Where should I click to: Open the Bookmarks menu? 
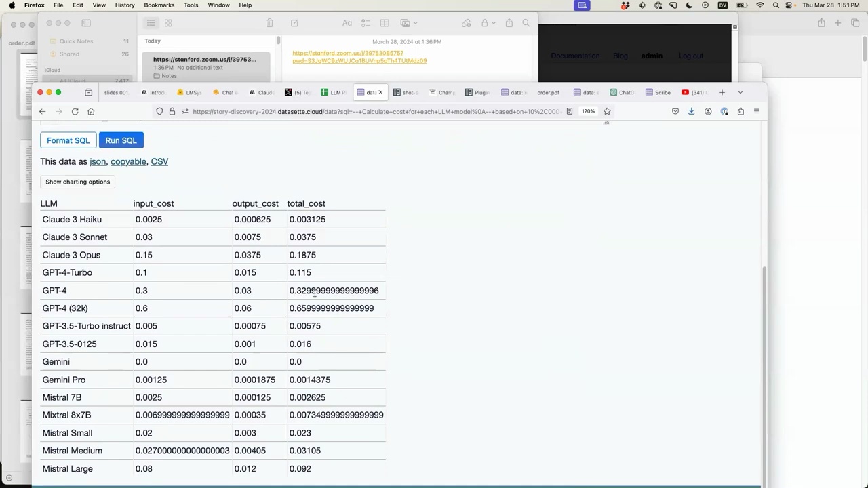(159, 5)
